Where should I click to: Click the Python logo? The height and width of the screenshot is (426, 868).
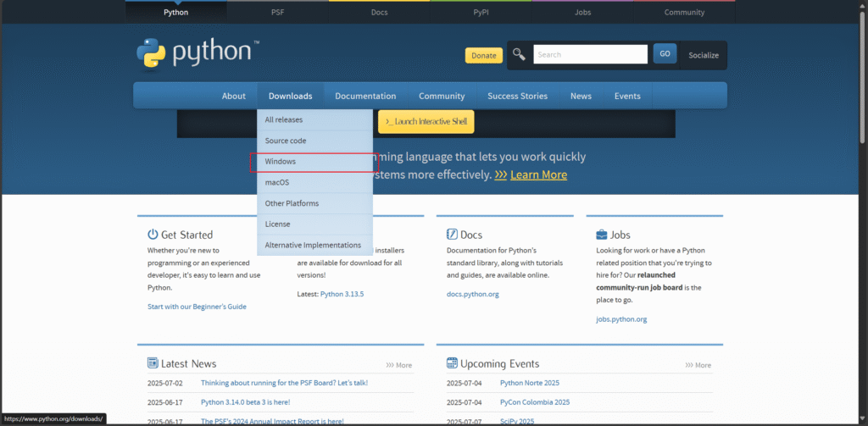point(197,53)
